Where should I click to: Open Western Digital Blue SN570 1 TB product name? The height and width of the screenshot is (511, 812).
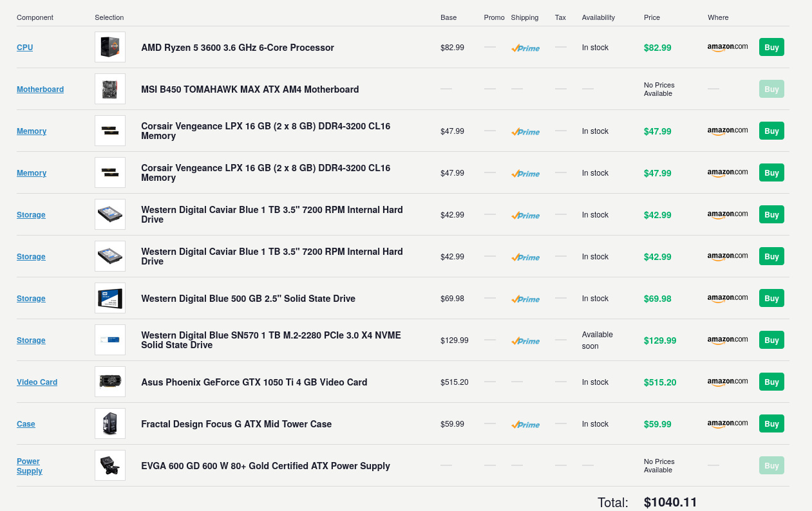click(271, 340)
